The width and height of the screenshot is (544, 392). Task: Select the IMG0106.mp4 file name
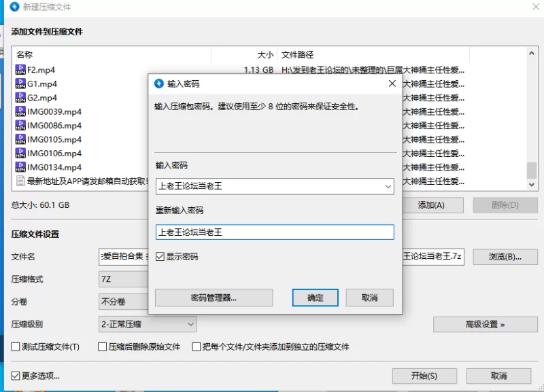pyautogui.click(x=54, y=153)
